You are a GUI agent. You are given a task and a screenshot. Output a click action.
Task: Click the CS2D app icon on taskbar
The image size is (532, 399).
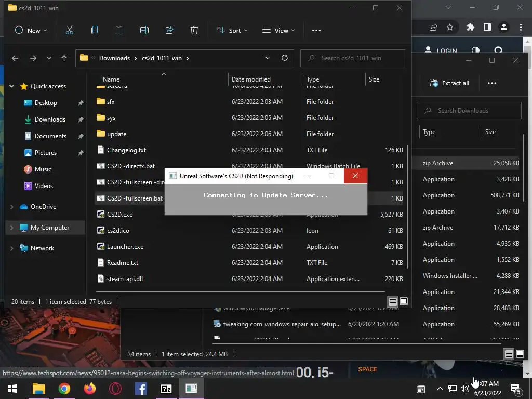pyautogui.click(x=191, y=389)
